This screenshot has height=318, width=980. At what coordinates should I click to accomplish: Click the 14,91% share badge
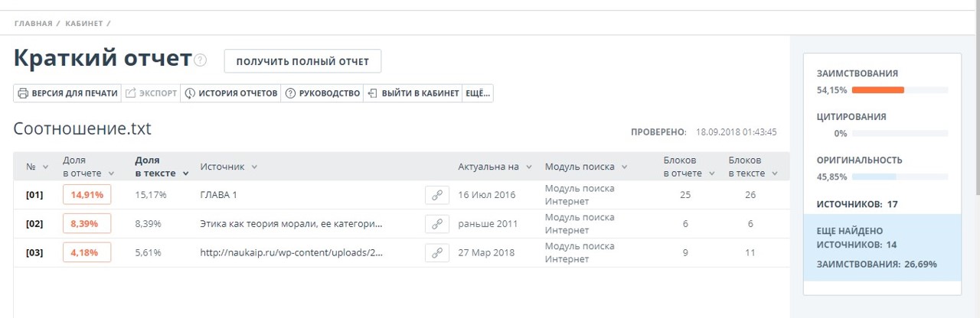87,195
